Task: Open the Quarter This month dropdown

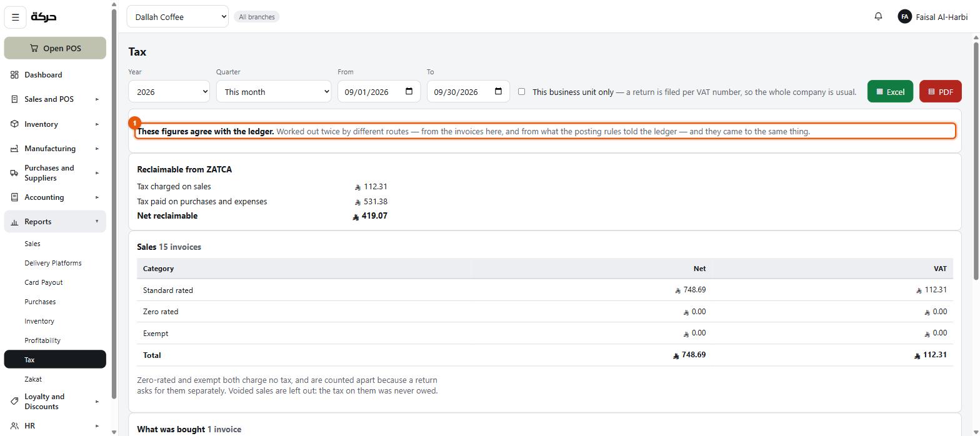Action: (x=274, y=92)
